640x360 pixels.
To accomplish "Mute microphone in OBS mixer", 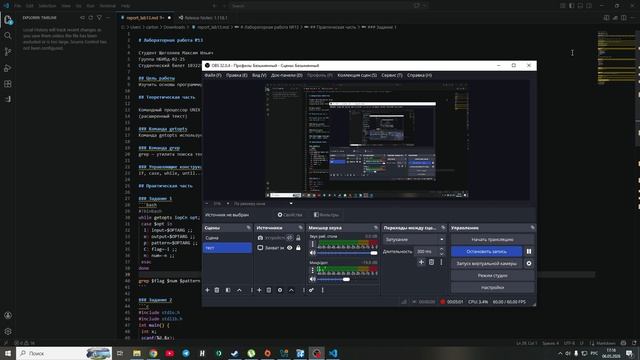I will tap(313, 279).
